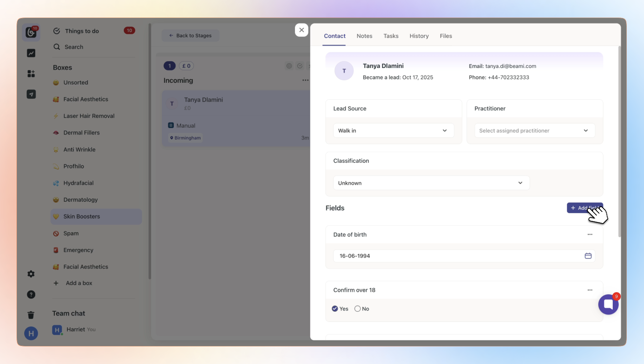The image size is (644, 364).
Task: Click the Date of birth input field
Action: pos(464,256)
